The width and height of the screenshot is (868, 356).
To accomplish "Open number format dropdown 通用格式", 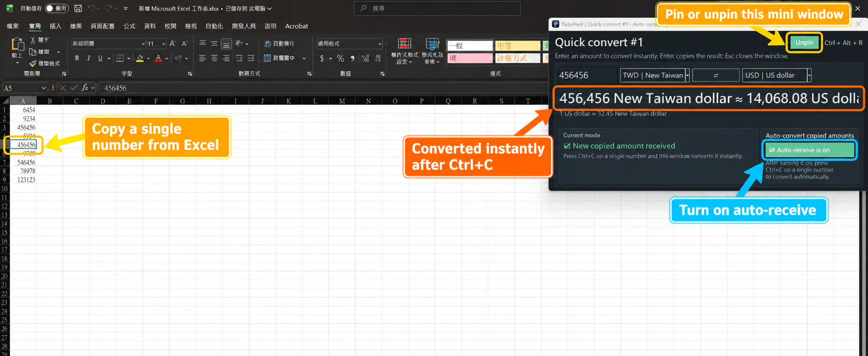I will pos(380,43).
